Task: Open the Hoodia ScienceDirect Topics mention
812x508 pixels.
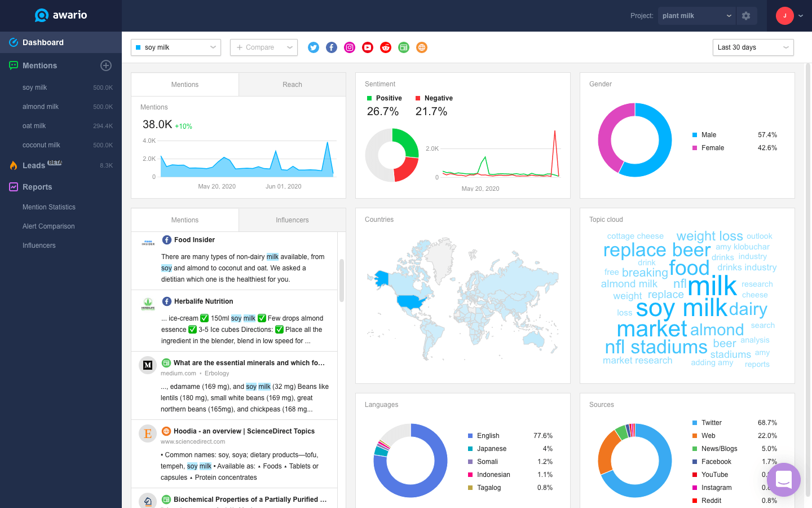Action: pyautogui.click(x=235, y=454)
